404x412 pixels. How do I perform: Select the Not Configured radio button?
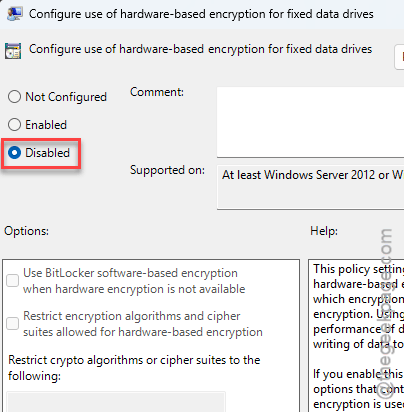pos(14,97)
